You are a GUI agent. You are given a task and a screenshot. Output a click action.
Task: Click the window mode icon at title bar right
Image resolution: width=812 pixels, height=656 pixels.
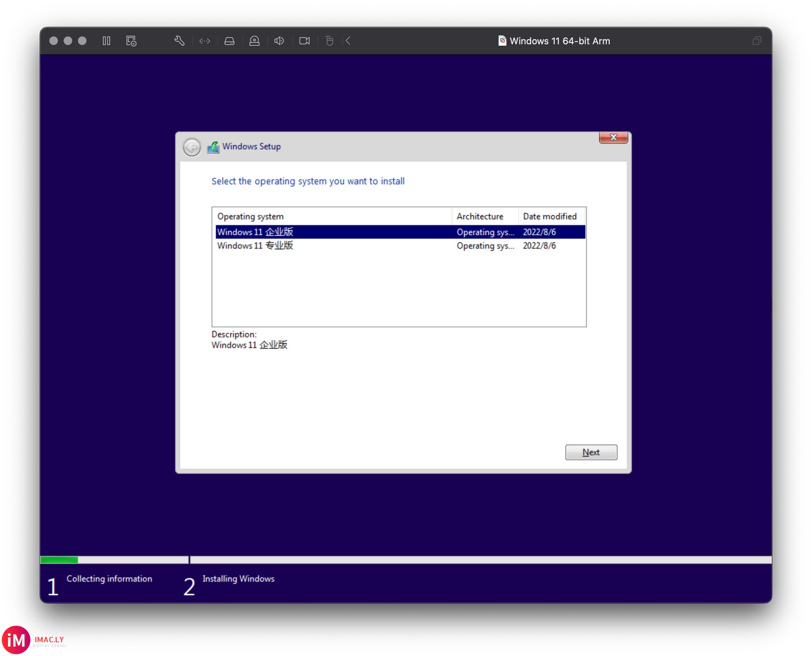pyautogui.click(x=757, y=41)
